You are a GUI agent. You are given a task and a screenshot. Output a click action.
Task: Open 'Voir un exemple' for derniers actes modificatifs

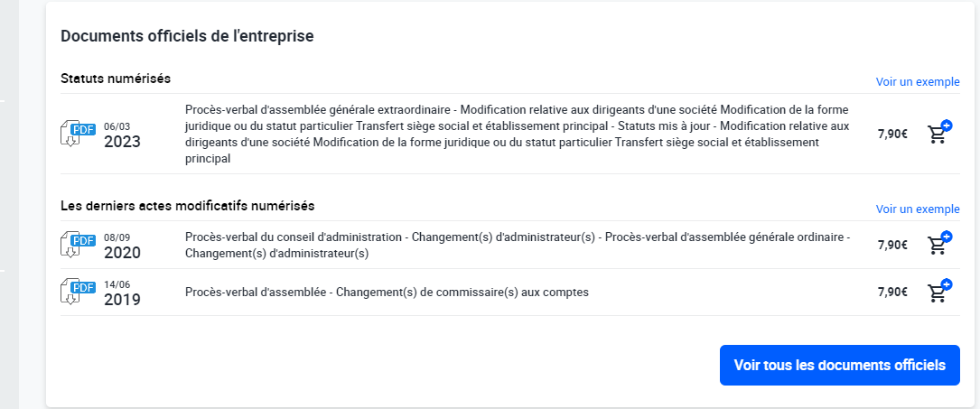918,209
